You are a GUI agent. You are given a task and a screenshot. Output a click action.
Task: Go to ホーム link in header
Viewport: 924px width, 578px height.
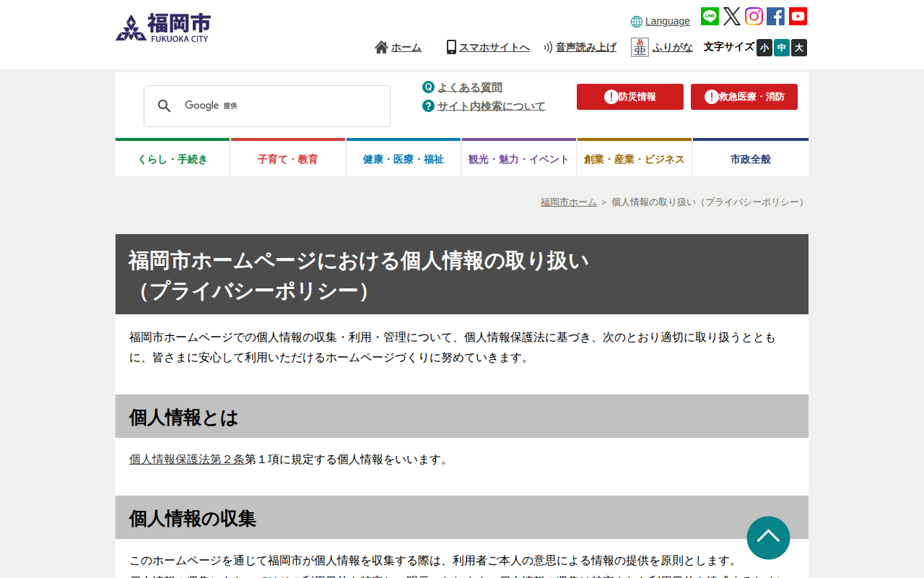pos(406,47)
